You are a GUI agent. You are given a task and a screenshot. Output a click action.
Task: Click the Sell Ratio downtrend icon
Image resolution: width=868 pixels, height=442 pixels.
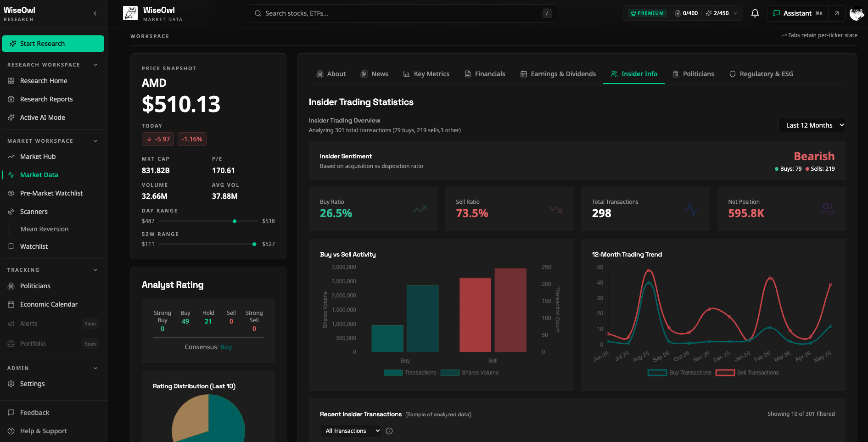(x=555, y=209)
